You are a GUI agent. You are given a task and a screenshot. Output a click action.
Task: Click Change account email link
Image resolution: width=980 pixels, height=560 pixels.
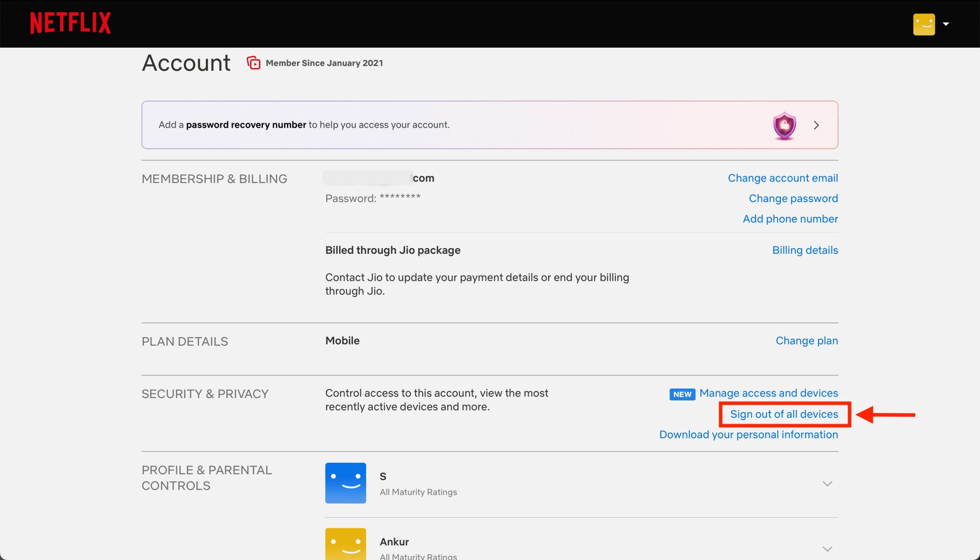coord(782,178)
